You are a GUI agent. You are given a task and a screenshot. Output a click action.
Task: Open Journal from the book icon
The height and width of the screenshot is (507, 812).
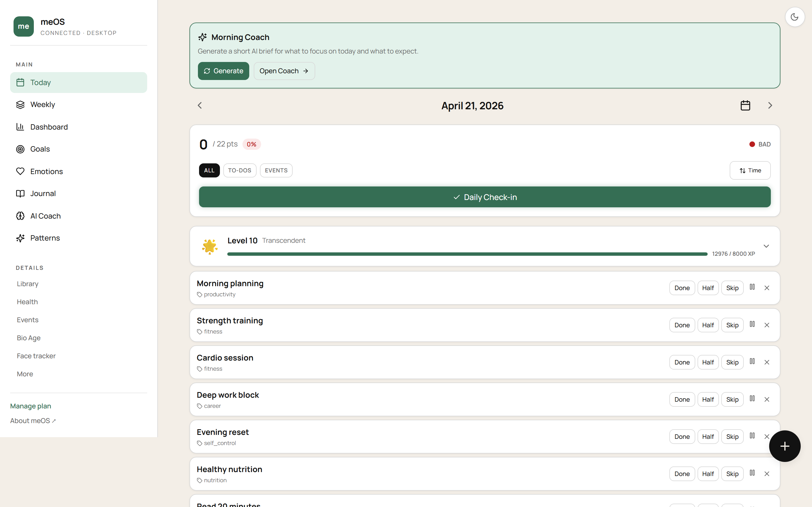coord(20,194)
